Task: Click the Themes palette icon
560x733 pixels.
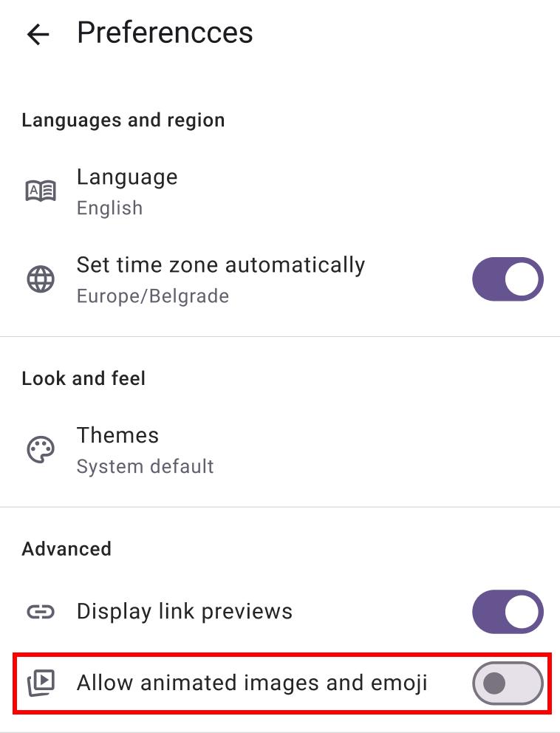Action: (41, 449)
